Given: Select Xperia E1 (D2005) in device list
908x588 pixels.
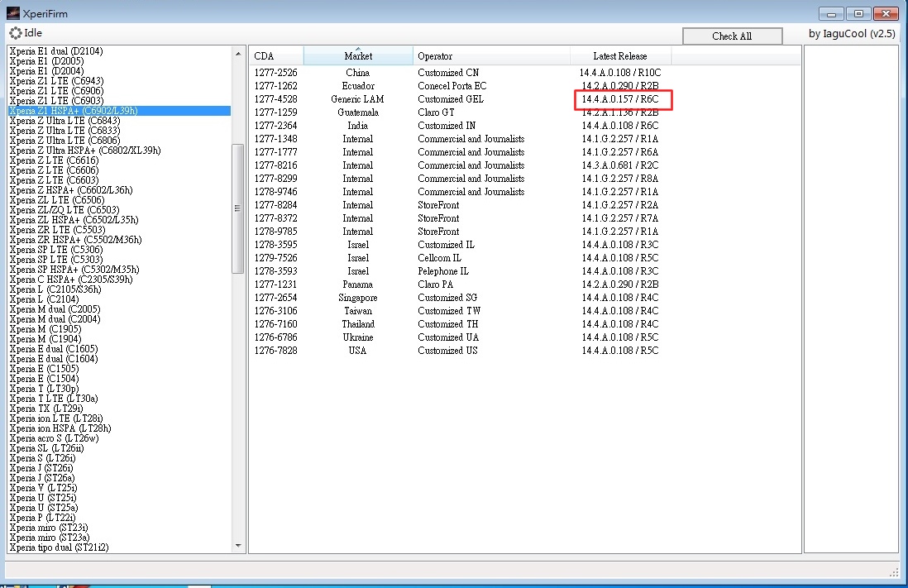Looking at the screenshot, I should pyautogui.click(x=46, y=61).
